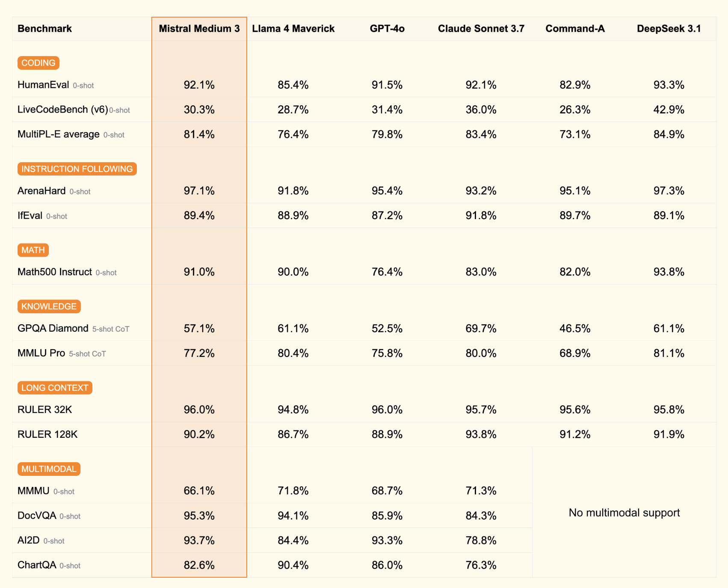Select the Claude Sonnet 3.7 column header

click(x=481, y=29)
